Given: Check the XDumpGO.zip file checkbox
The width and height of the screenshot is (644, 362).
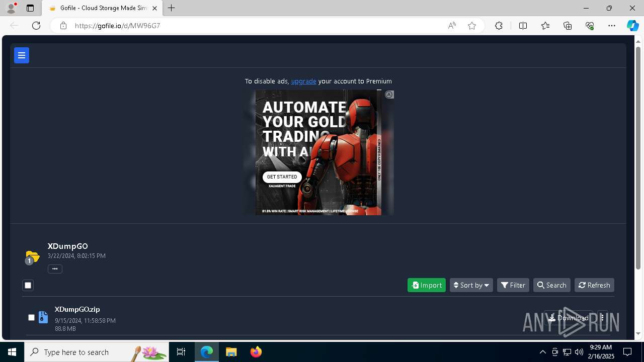Looking at the screenshot, I should click(x=31, y=317).
